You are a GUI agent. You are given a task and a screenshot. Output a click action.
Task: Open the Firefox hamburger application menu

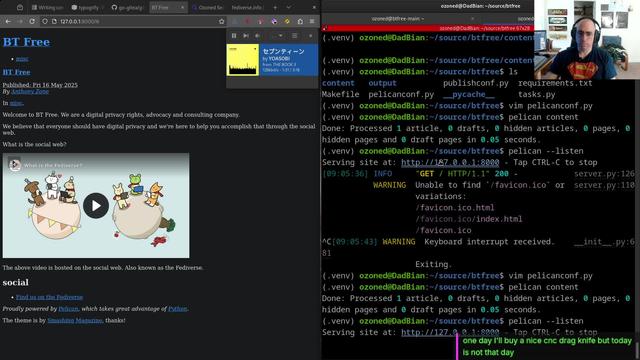(312, 21)
